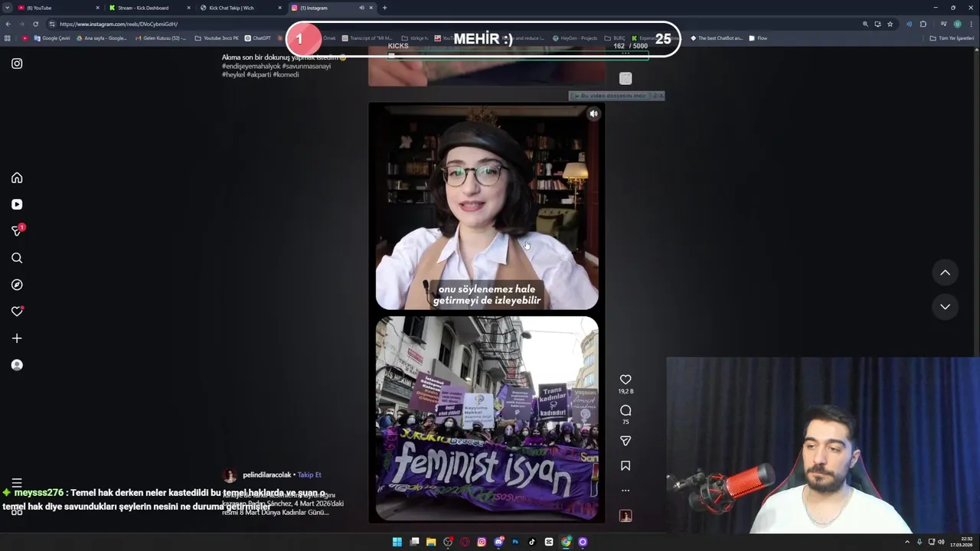Open pelindilaracolak profile name
Viewport: 980px width, 551px height.
pos(267,475)
